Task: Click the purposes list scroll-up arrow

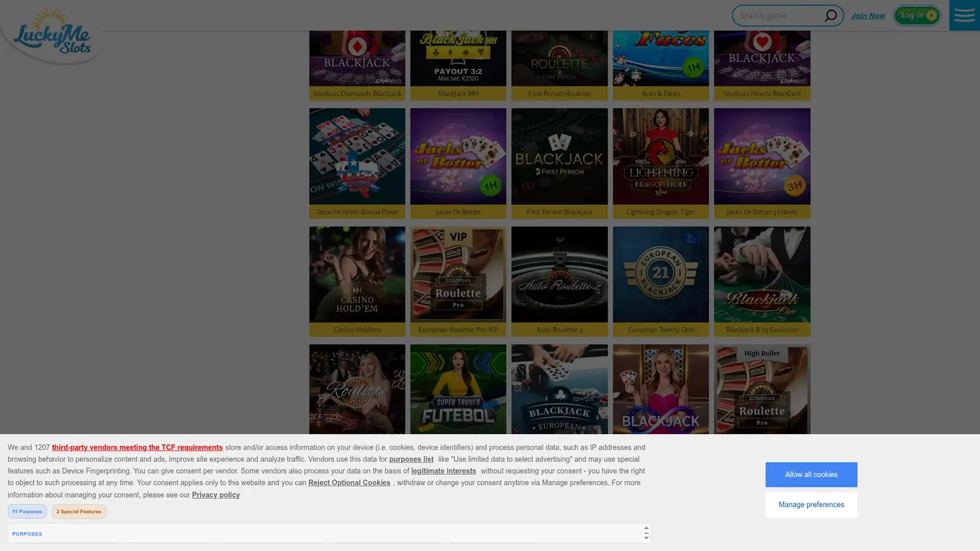Action: pos(646,529)
